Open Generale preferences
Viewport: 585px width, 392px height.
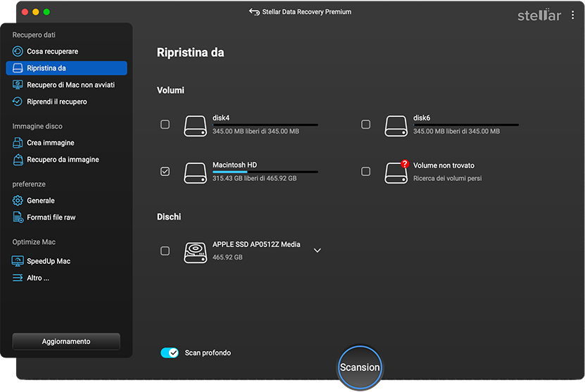click(x=66, y=201)
